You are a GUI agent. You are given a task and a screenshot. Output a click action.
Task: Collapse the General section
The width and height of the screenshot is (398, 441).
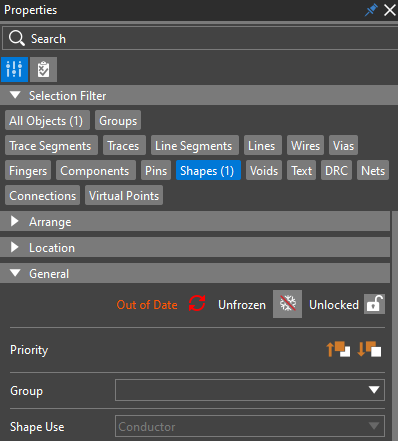[x=15, y=273]
